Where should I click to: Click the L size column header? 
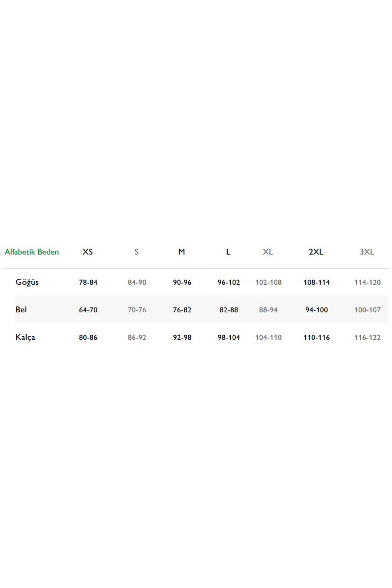click(228, 252)
